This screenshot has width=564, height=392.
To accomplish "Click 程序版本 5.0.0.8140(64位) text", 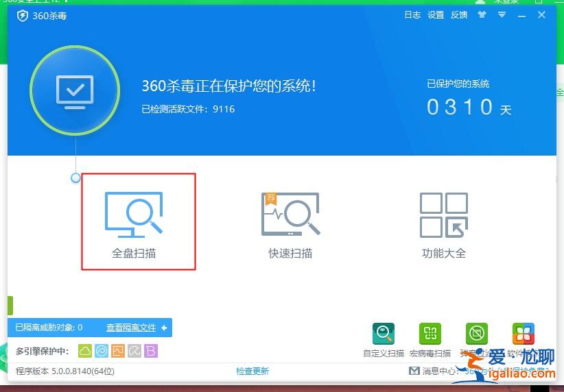I will 65,371.
